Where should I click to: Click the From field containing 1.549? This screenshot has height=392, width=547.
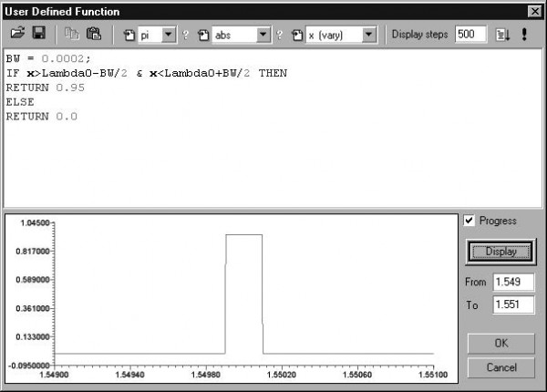[513, 282]
